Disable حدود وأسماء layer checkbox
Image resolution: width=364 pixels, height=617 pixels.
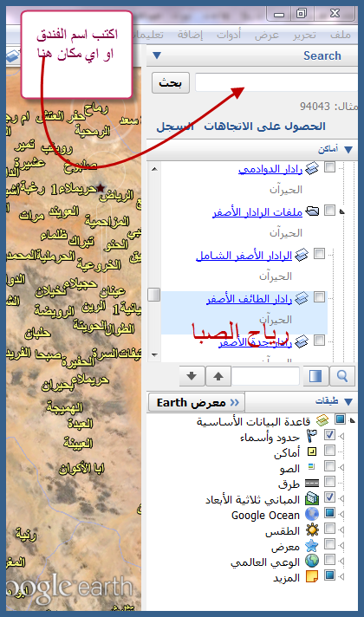329,435
